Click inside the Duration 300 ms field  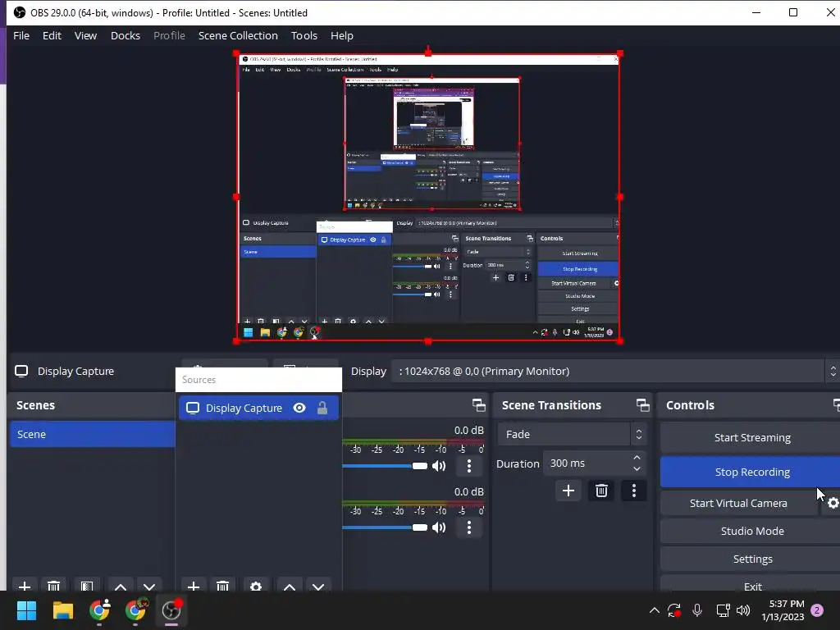click(x=587, y=463)
